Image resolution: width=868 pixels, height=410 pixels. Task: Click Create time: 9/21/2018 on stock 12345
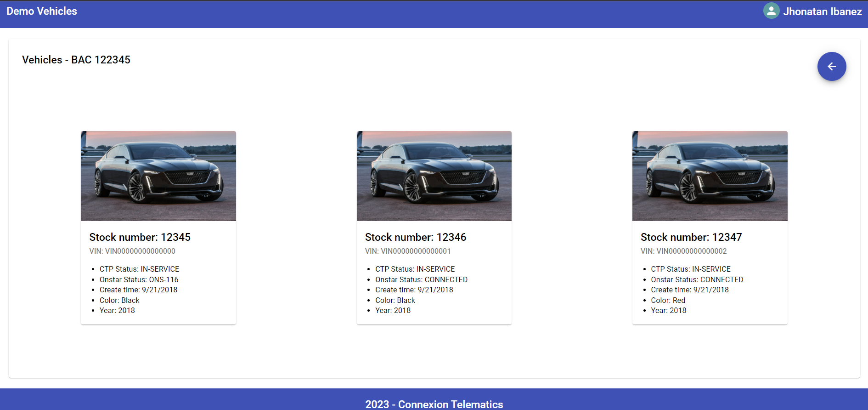click(x=138, y=290)
